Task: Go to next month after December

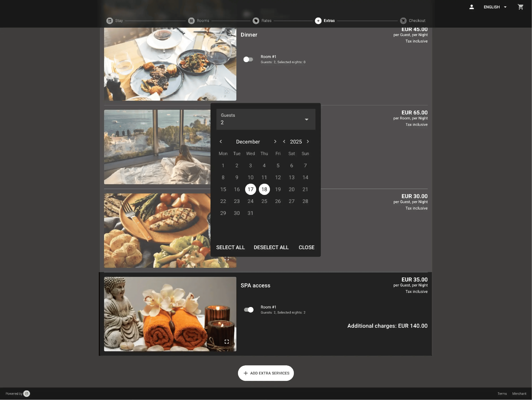Action: point(275,142)
